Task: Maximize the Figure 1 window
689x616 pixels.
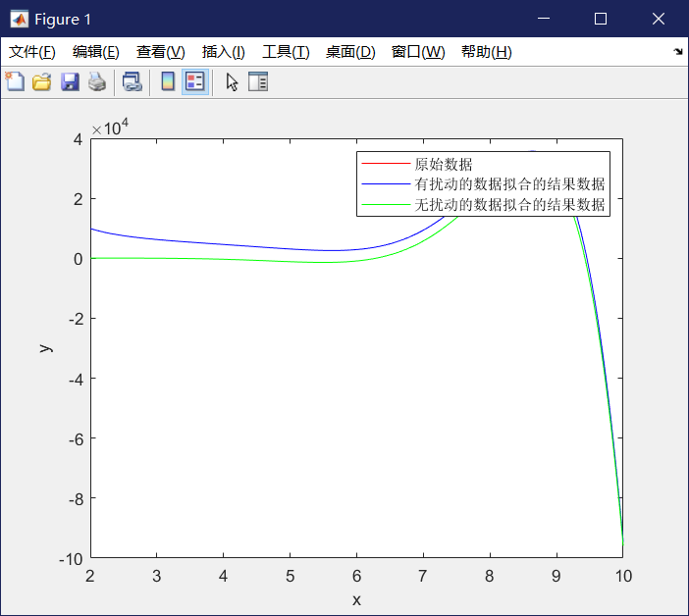Action: point(601,19)
